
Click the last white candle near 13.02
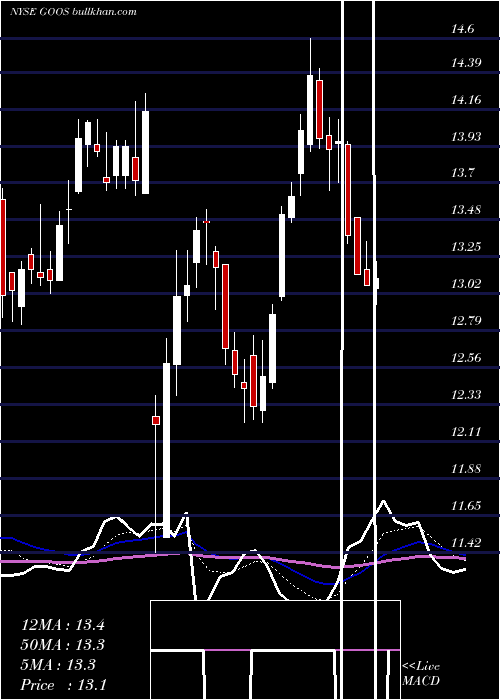click(378, 283)
